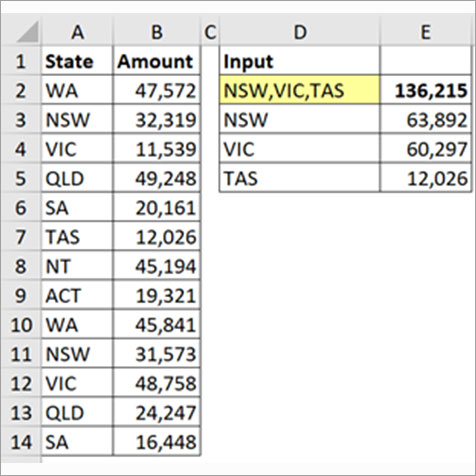Select QLD cell in row 13
Screen dimensions: 476x476
pyautogui.click(x=77, y=413)
